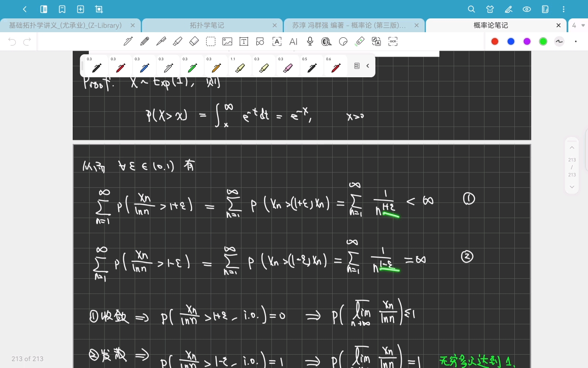
Task: Close the 拓扑学笔记 tab
Action: point(275,25)
